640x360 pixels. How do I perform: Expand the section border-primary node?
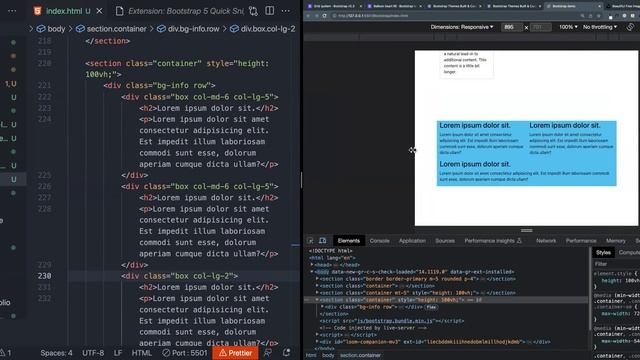[x=318, y=279]
